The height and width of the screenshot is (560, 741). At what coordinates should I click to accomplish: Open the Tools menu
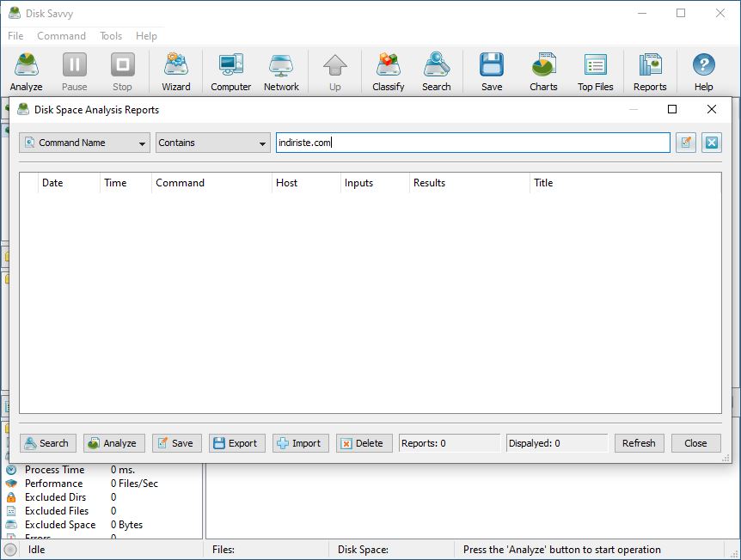(x=111, y=36)
